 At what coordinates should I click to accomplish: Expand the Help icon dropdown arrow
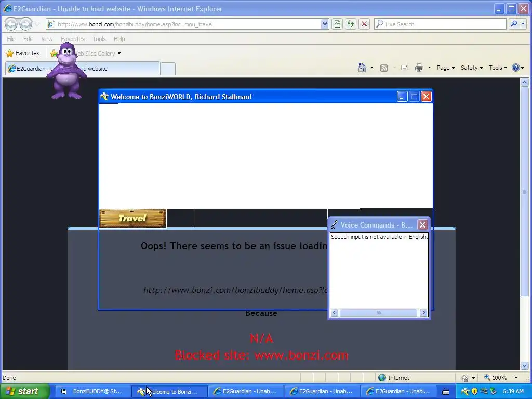tap(523, 68)
